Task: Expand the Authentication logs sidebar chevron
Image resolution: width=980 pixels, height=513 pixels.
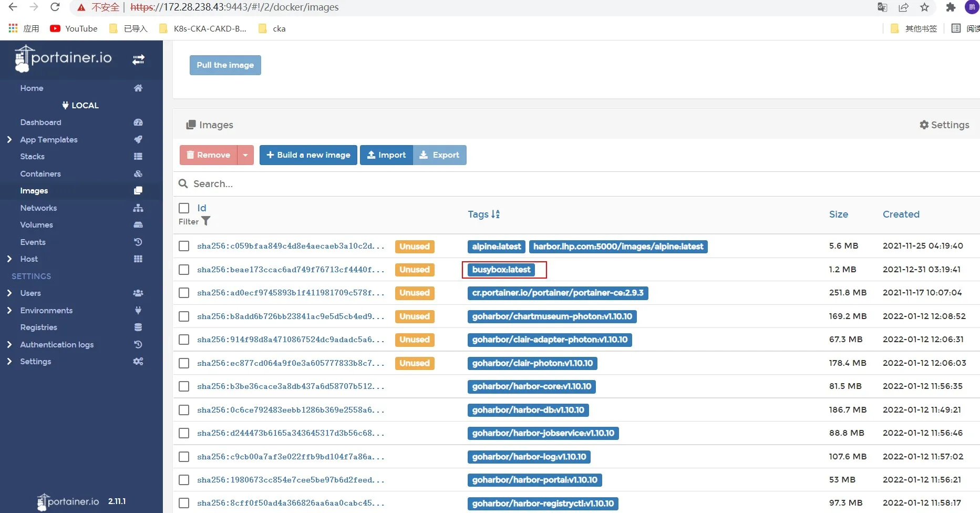Action: (9, 344)
